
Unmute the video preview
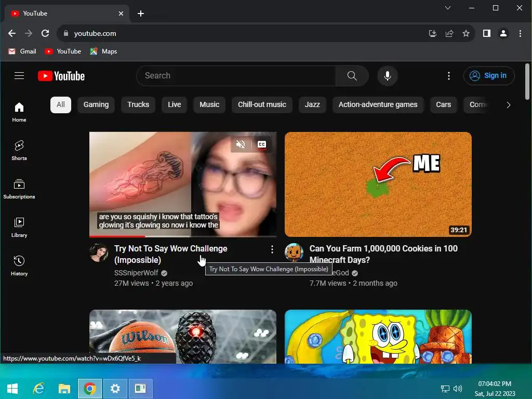click(240, 144)
